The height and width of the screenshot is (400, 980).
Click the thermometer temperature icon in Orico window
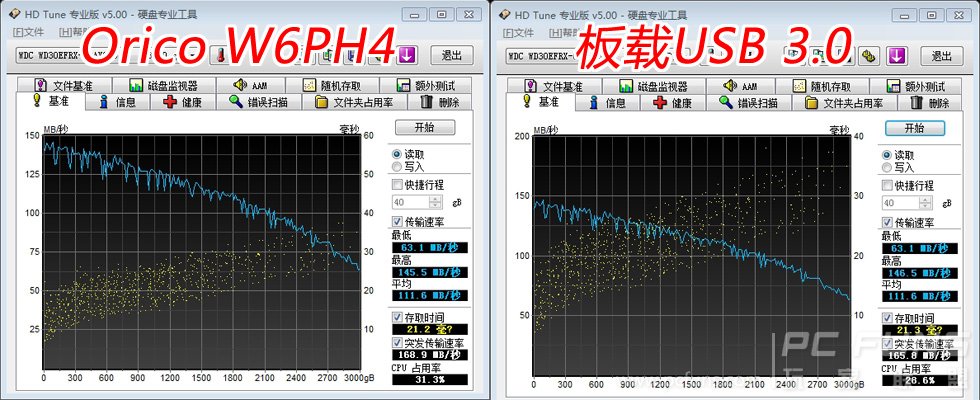pos(221,55)
